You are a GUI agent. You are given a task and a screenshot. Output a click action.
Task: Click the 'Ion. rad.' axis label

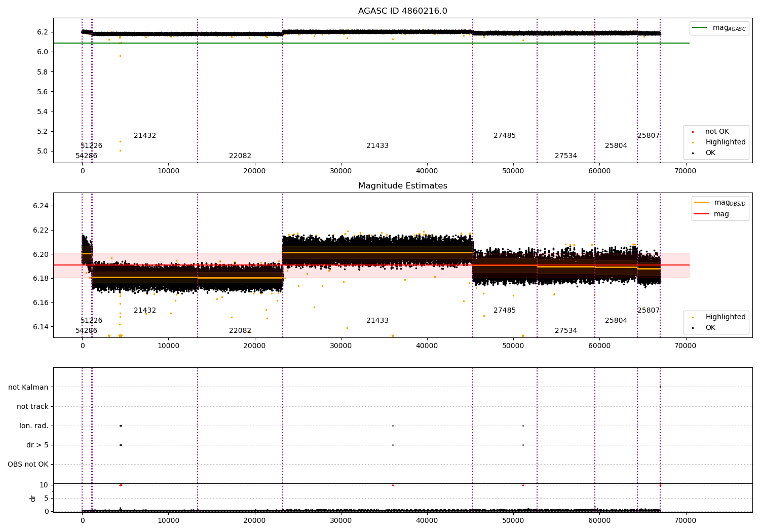[34, 426]
